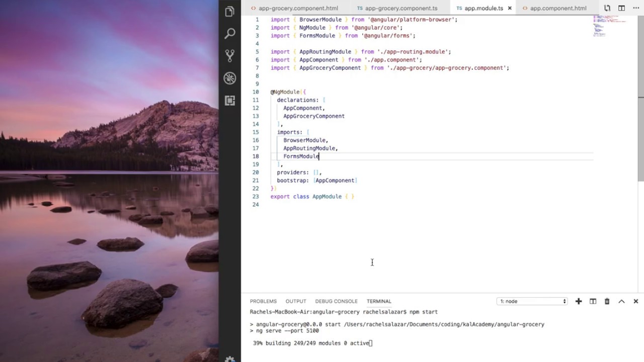Open the PROBLEMS panel tab
The image size is (644, 362).
click(263, 301)
